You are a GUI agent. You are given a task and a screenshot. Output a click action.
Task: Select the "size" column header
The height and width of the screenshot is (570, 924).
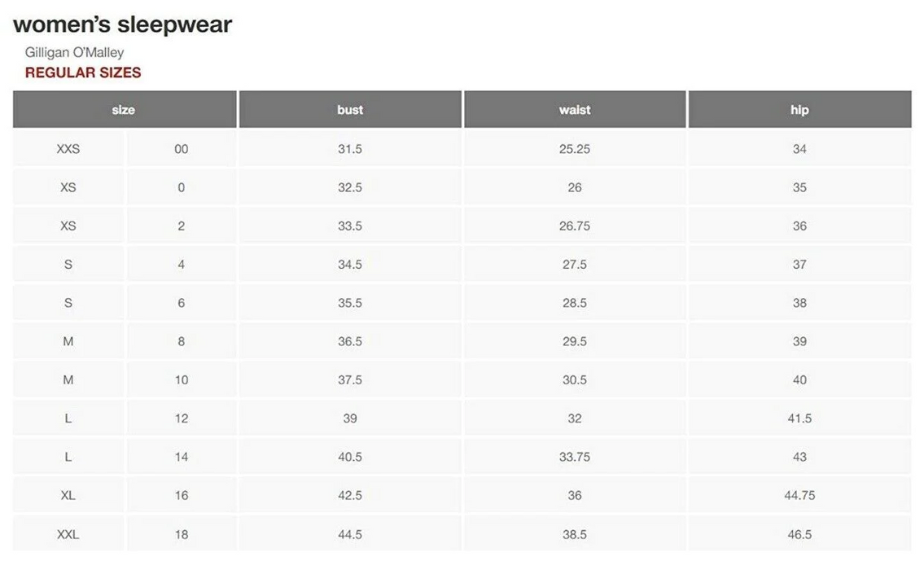pyautogui.click(x=124, y=110)
